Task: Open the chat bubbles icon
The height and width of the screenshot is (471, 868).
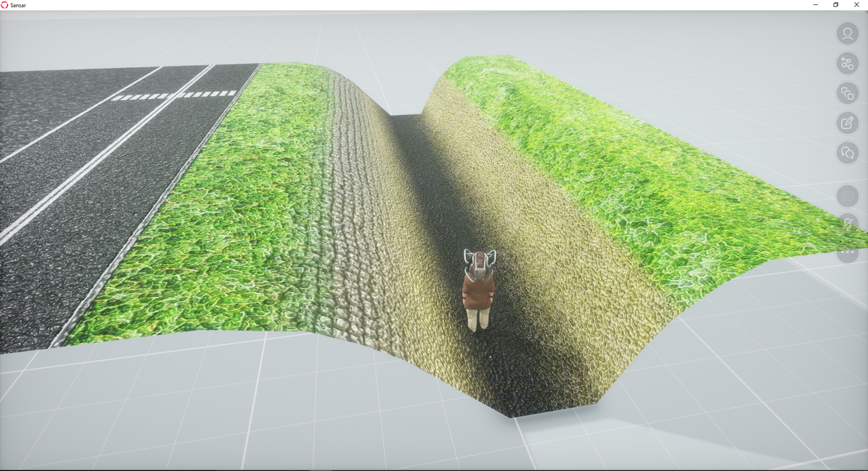Action: 847,153
